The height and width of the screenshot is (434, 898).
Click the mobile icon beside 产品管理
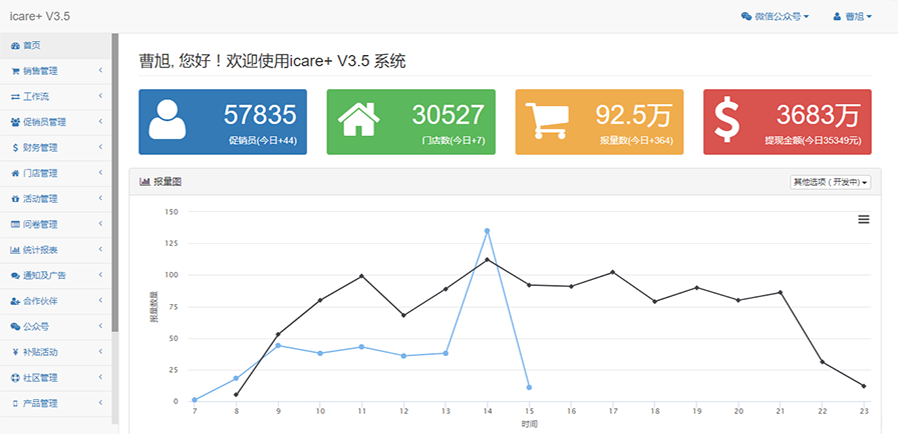pos(15,404)
